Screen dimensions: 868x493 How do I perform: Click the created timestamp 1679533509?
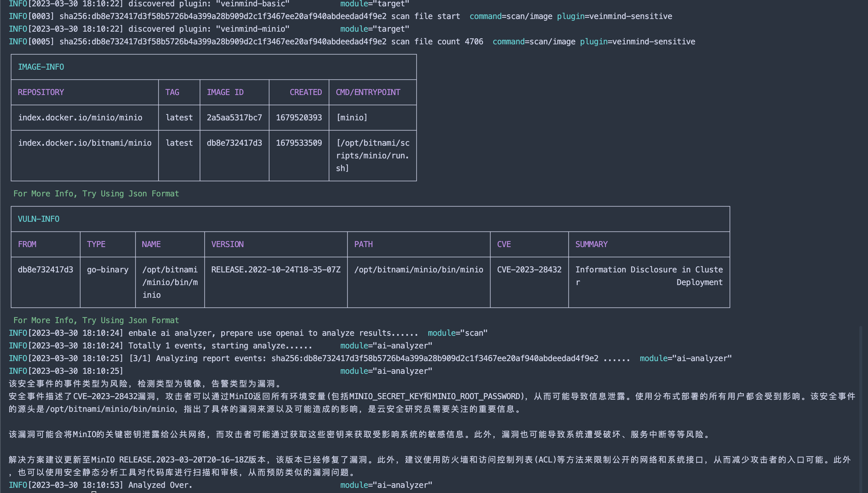coord(299,143)
